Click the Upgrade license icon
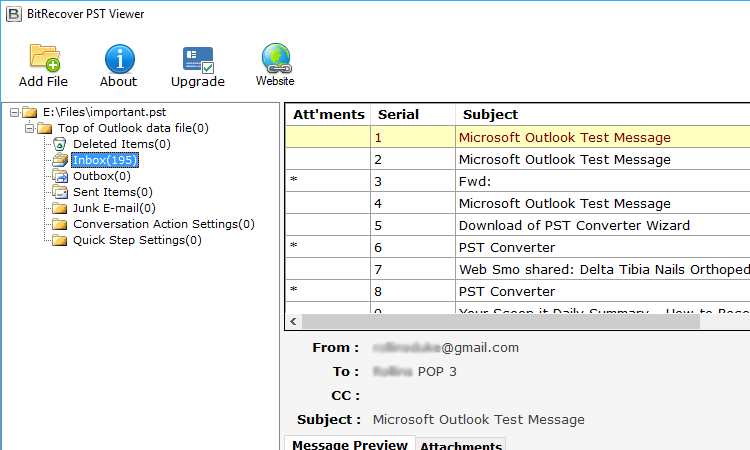750x450 pixels. pyautogui.click(x=198, y=60)
